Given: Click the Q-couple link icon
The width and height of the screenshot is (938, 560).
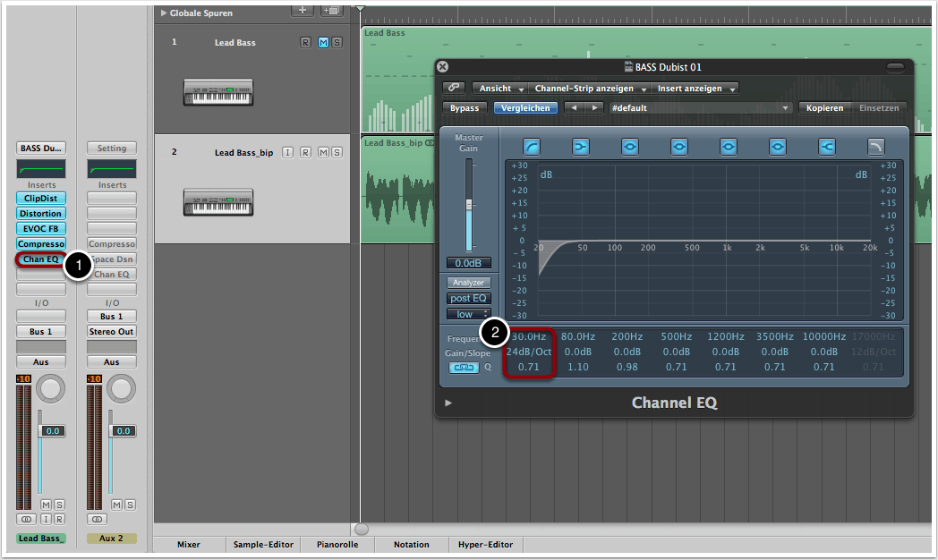Looking at the screenshot, I should (x=463, y=368).
